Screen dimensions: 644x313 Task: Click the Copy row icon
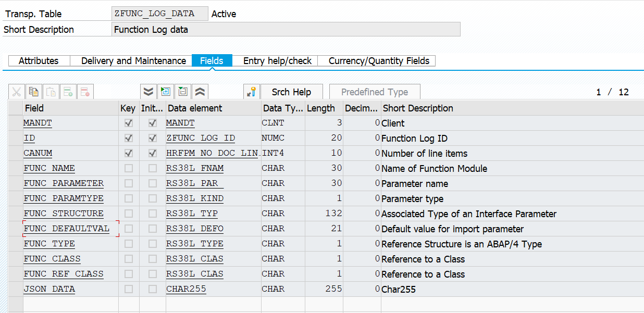click(33, 92)
